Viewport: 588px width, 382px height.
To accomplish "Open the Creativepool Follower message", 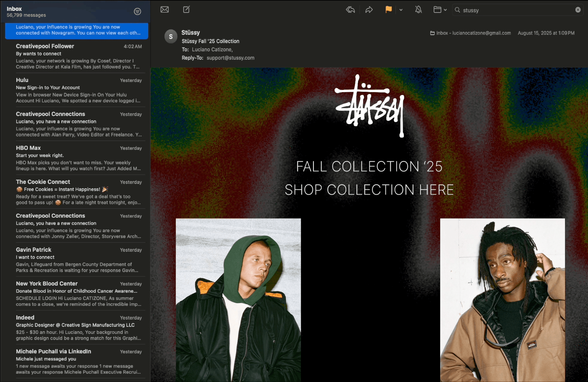I will (77, 56).
